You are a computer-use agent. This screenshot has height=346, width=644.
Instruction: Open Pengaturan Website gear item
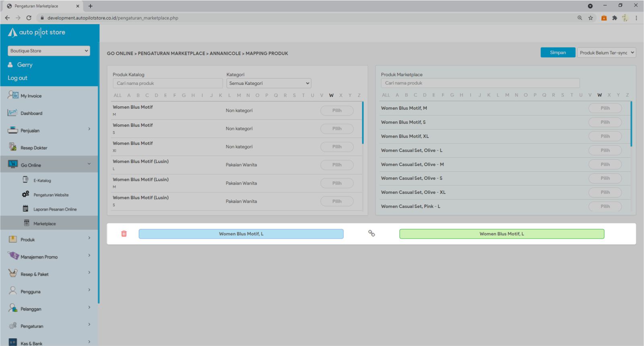click(x=51, y=195)
